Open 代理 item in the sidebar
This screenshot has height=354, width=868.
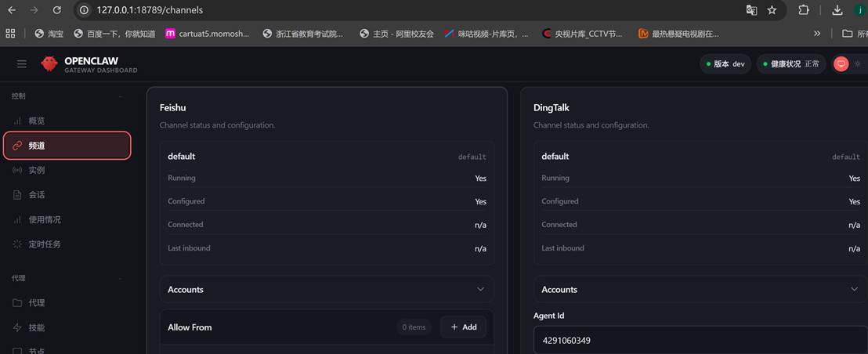(67, 302)
